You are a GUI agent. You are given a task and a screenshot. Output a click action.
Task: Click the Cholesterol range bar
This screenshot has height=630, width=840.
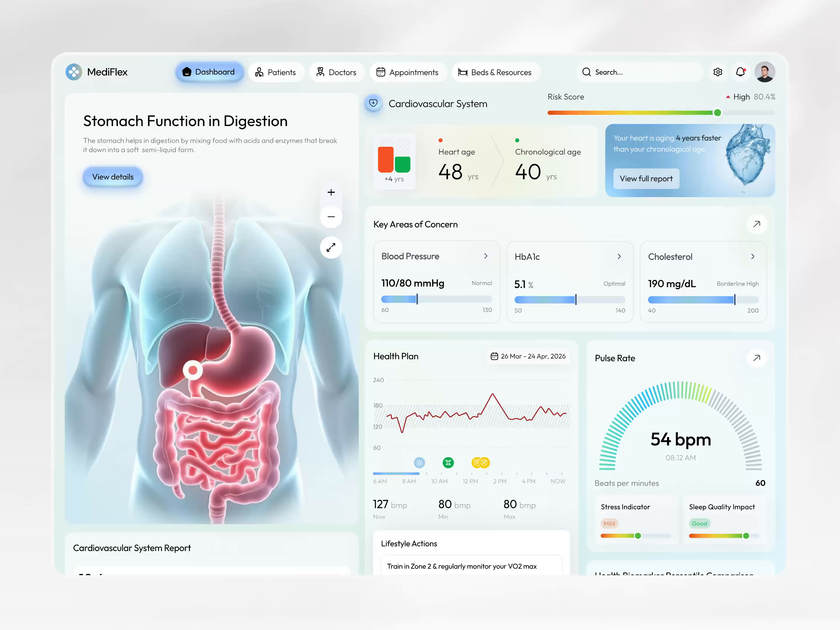pyautogui.click(x=703, y=300)
